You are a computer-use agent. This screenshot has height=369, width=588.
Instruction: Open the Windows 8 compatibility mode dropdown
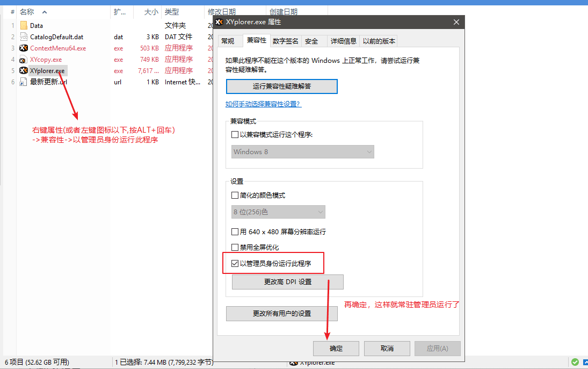pos(302,151)
